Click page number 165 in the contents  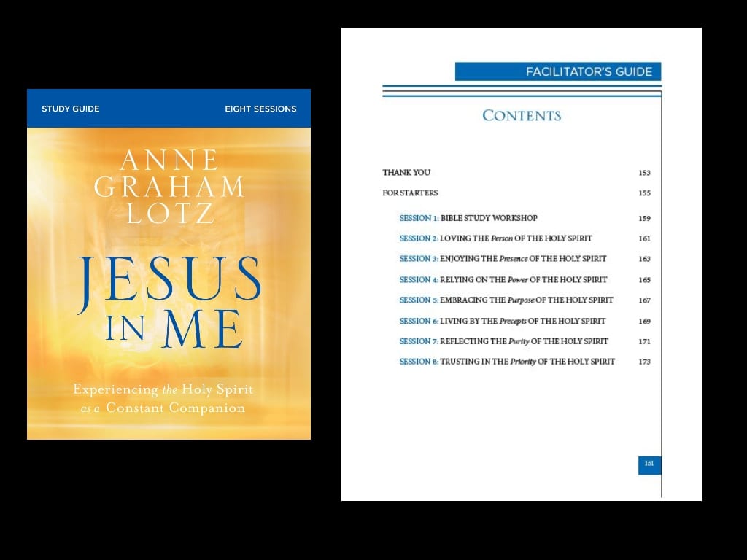(x=645, y=280)
